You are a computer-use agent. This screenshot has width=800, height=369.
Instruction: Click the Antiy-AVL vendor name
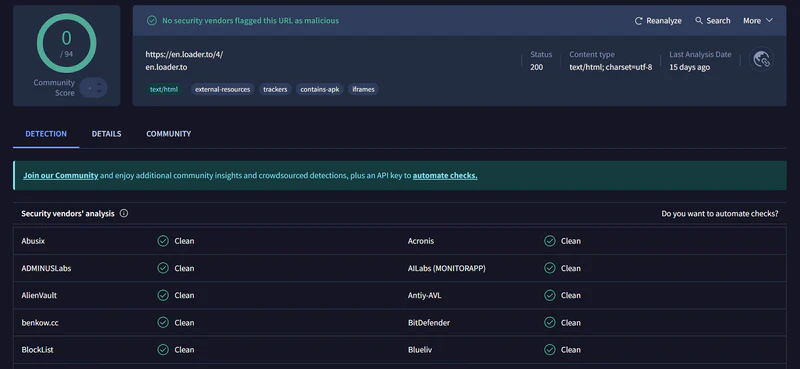pos(424,295)
